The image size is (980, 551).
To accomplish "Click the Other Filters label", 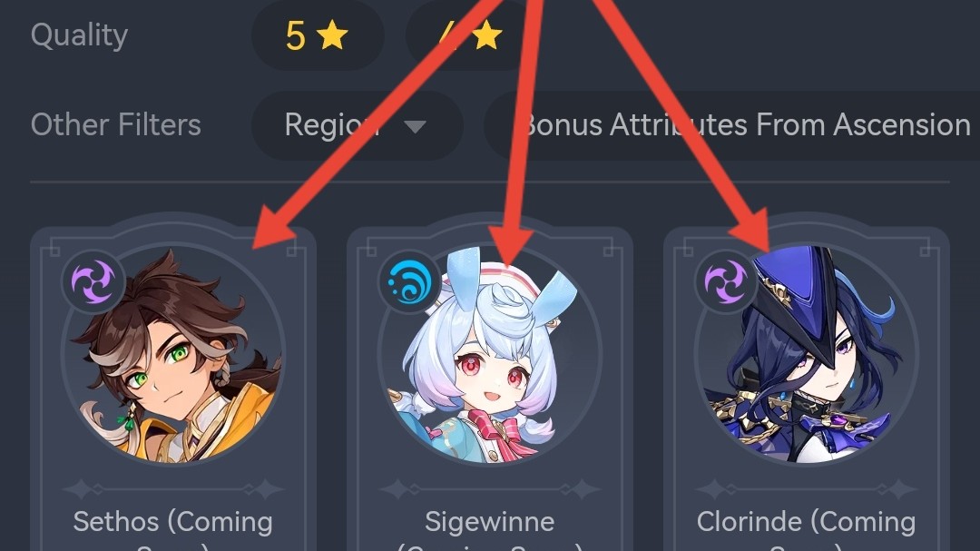I will [115, 124].
